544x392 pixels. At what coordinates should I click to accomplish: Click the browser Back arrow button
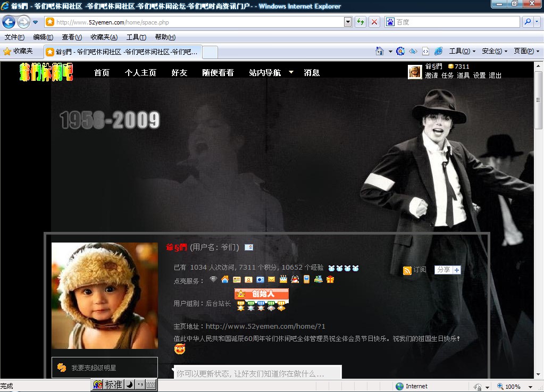(9, 22)
